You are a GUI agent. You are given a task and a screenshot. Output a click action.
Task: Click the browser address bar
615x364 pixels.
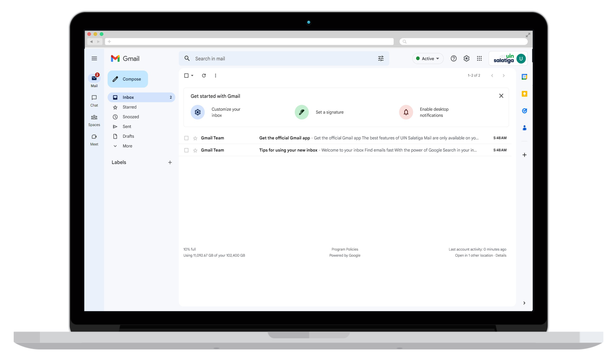click(x=249, y=41)
